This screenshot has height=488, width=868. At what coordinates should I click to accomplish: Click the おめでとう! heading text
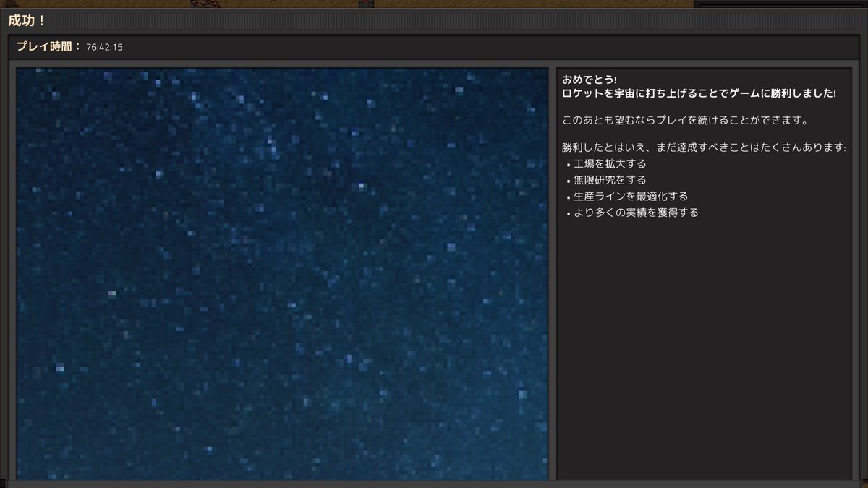click(x=590, y=80)
